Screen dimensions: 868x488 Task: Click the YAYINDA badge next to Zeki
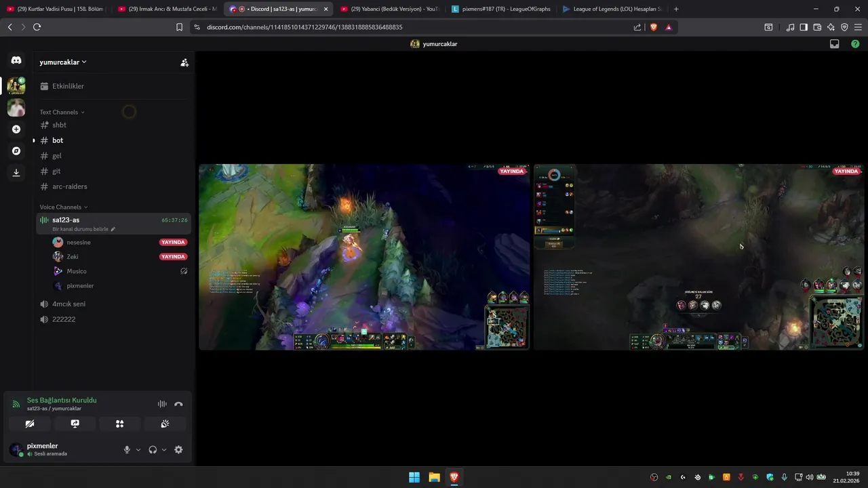tap(173, 257)
